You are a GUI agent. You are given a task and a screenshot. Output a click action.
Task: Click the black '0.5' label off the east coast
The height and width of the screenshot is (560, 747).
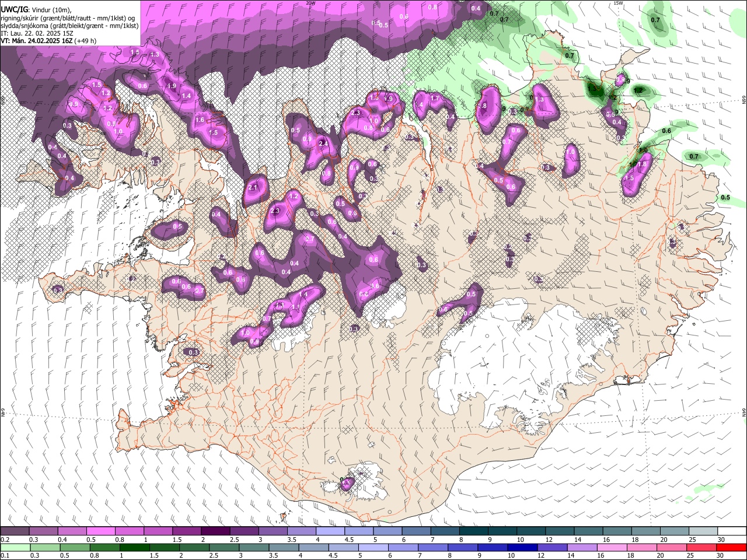click(x=725, y=198)
